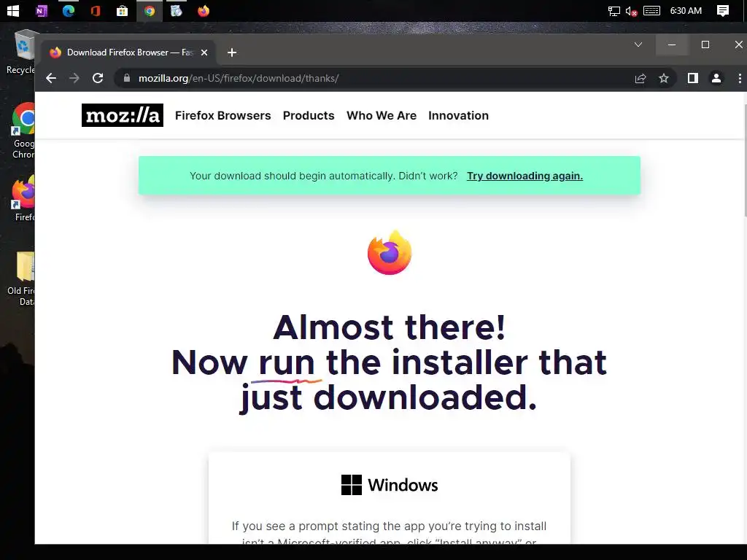Open Microsoft Store from the taskbar
747x560 pixels.
(123, 10)
